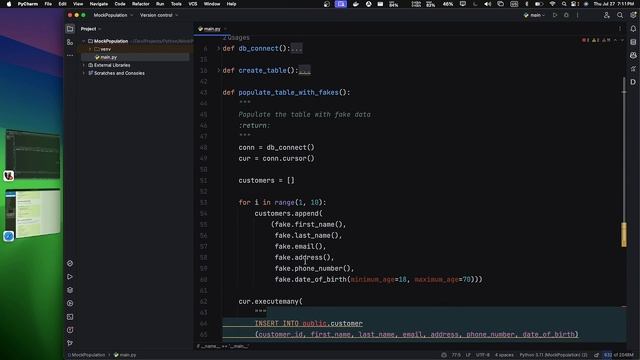Click the 'customers = []' code line
Viewport: 640px width, 360px height.
tap(266, 180)
